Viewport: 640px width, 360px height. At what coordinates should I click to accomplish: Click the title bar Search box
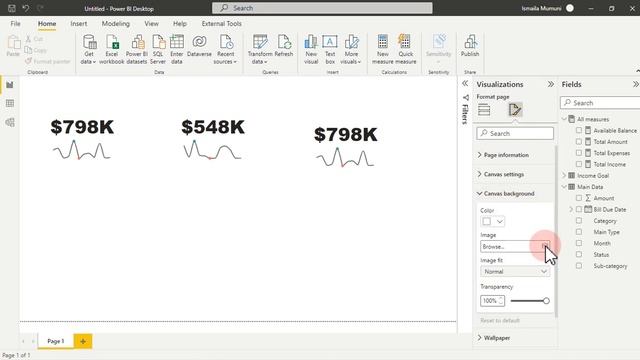pyautogui.click(x=322, y=8)
